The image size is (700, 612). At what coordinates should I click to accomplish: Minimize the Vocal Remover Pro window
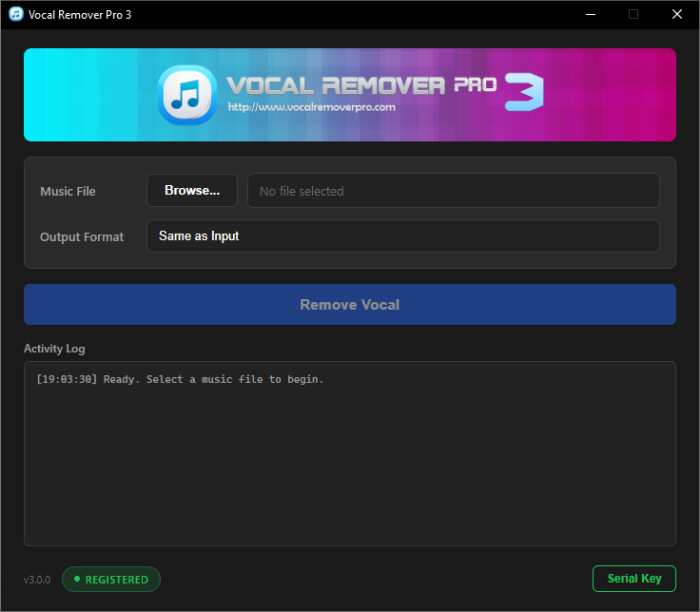point(591,14)
